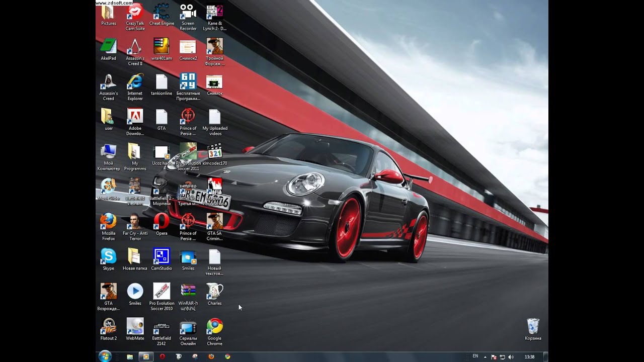
Task: Open the Pictures folder on desktop
Action: [x=108, y=15]
